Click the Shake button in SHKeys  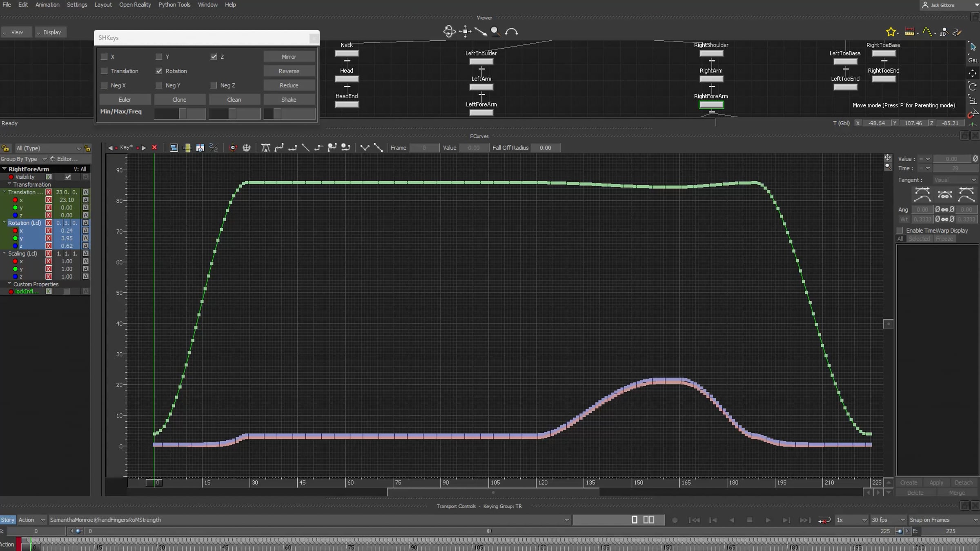point(289,100)
